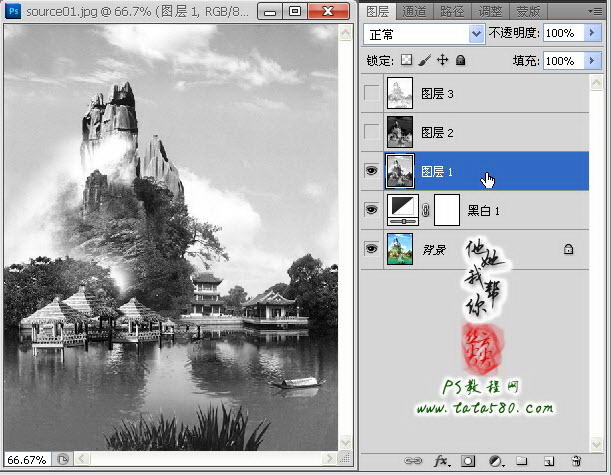Screen dimensions: 611x475
Task: Click the canvas horizontal scrollbar right arrow
Action: click(330, 459)
